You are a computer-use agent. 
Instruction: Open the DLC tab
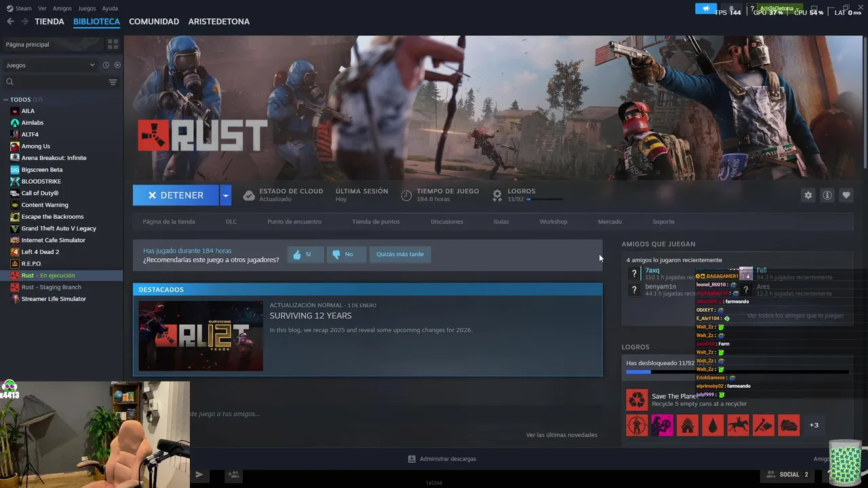point(231,222)
